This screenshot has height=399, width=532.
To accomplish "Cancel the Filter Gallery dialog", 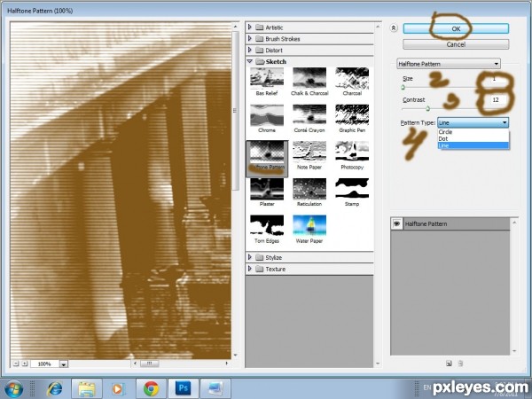I will [x=456, y=44].
